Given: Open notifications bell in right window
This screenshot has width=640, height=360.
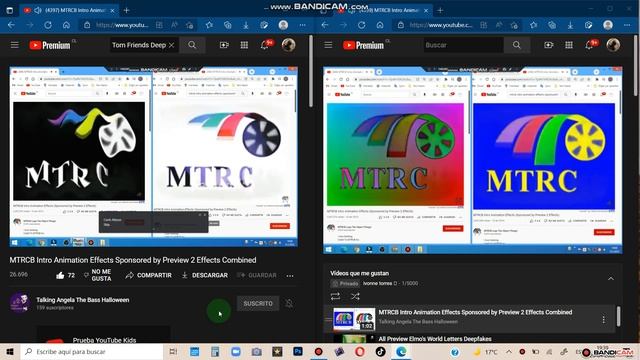Looking at the screenshot, I should coord(589,45).
